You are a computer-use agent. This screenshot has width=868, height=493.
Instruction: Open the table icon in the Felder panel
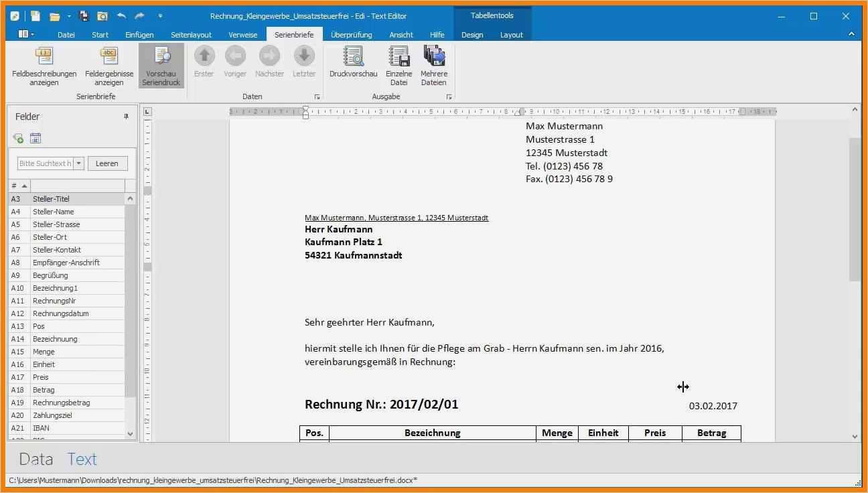(35, 138)
